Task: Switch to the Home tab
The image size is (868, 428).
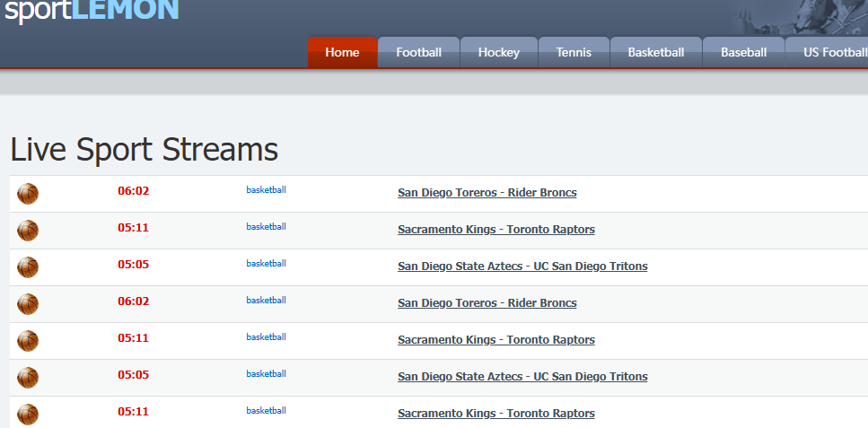Action: point(342,53)
